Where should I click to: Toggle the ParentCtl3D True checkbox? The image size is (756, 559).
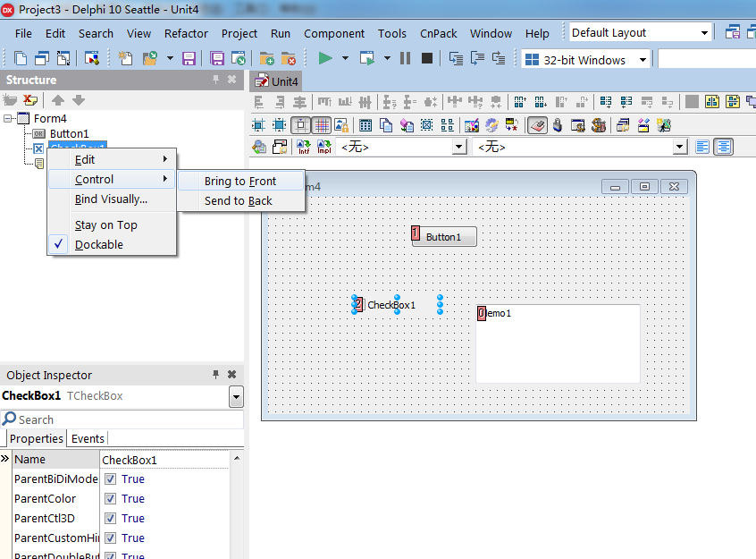(x=111, y=519)
